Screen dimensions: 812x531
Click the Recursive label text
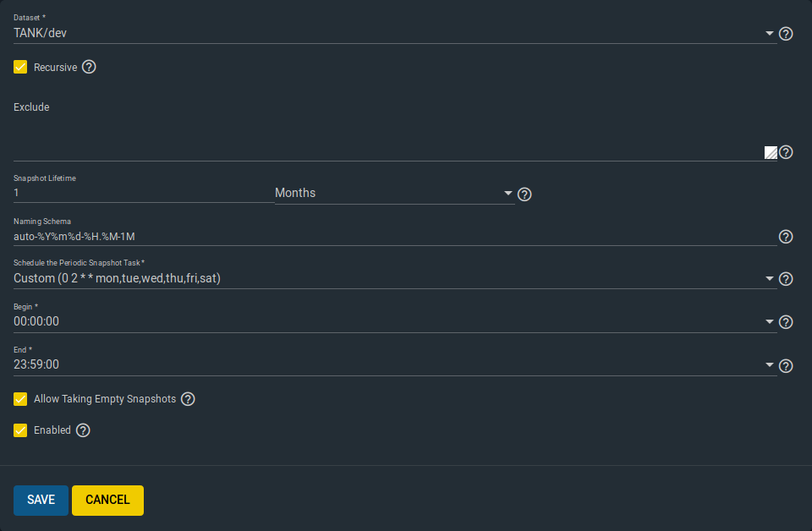point(56,68)
